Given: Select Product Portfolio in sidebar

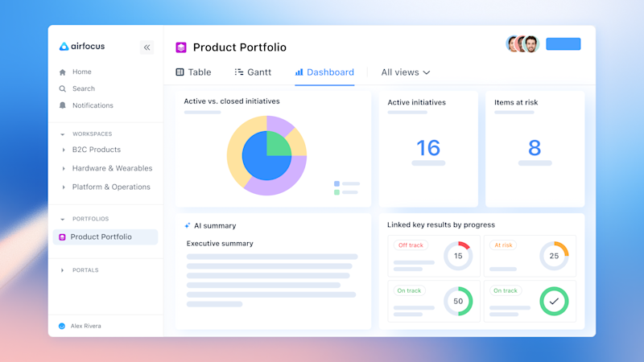Looking at the screenshot, I should coord(105,237).
